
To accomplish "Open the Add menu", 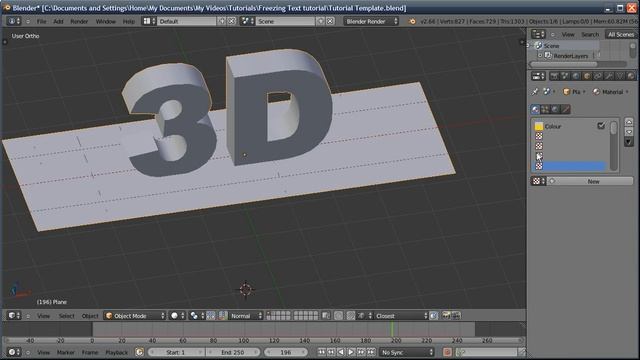I will [x=58, y=21].
